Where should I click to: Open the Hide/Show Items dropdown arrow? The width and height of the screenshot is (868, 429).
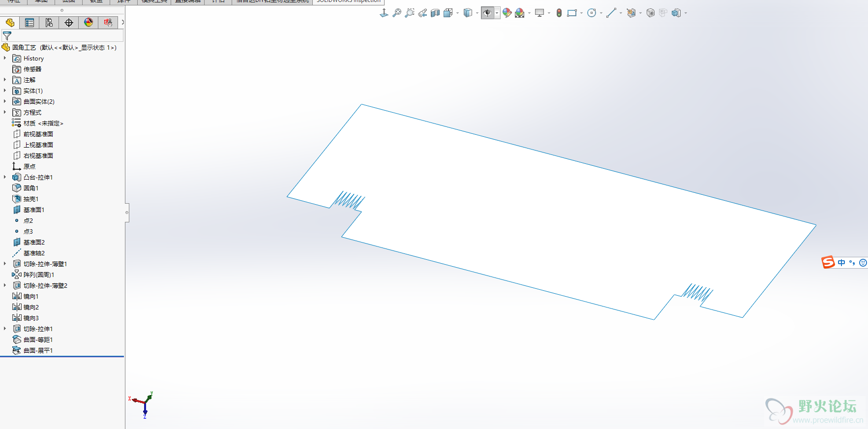tap(497, 13)
